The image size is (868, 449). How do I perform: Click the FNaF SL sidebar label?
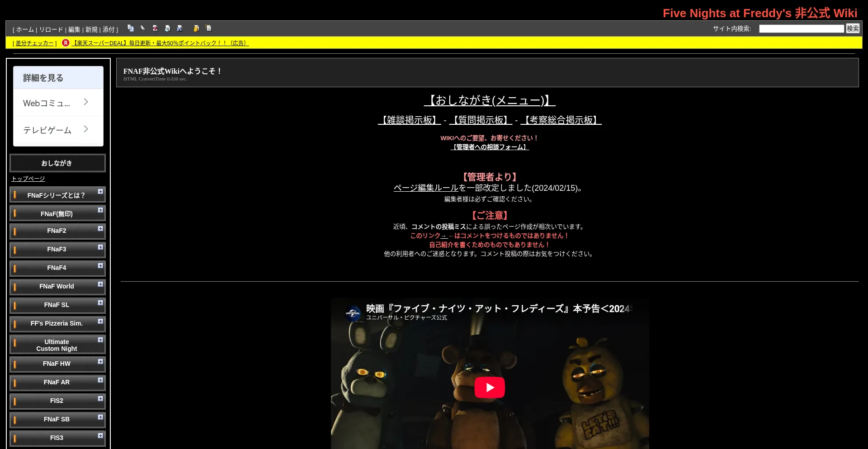[x=57, y=305]
